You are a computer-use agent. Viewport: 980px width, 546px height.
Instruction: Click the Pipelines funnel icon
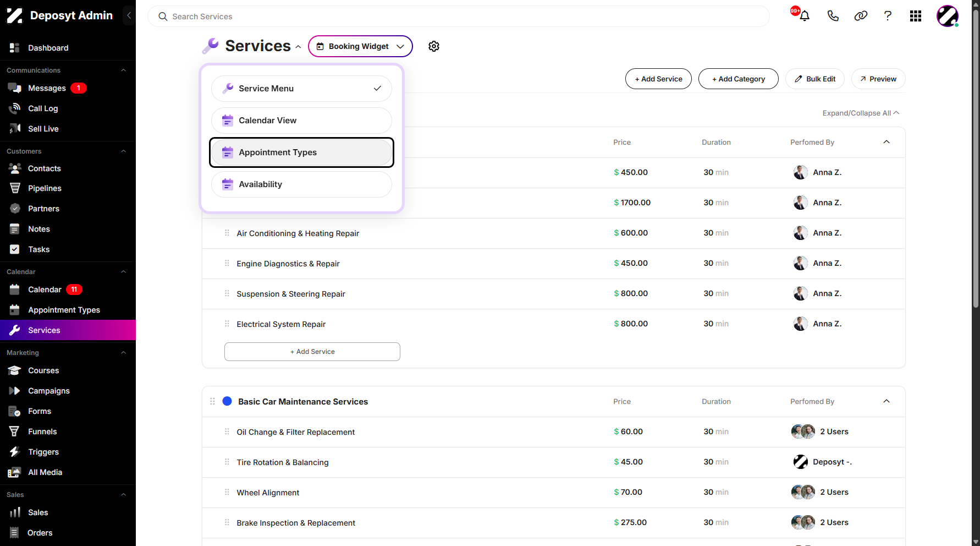point(15,188)
